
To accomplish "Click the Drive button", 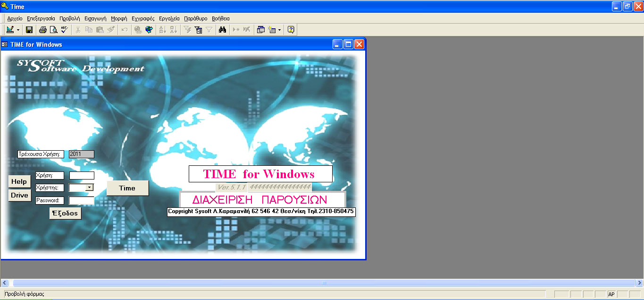I will 19,196.
